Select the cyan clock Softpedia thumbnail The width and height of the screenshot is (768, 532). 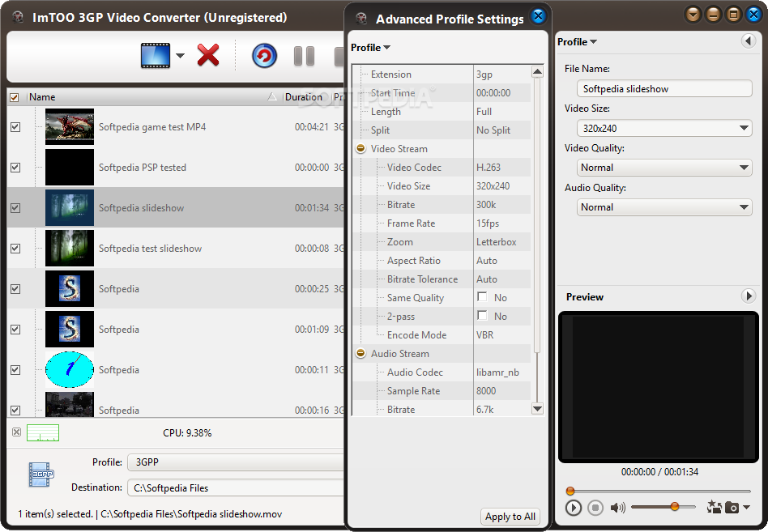click(70, 369)
